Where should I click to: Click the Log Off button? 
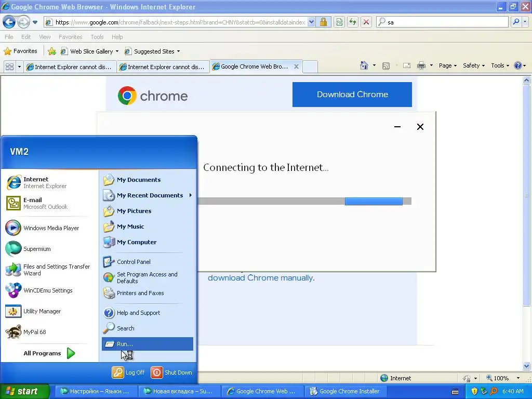pos(129,373)
